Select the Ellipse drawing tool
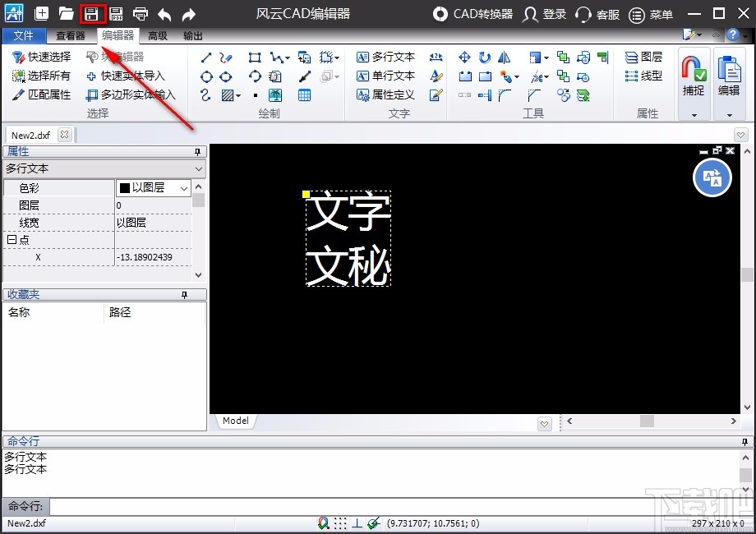 (x=225, y=76)
